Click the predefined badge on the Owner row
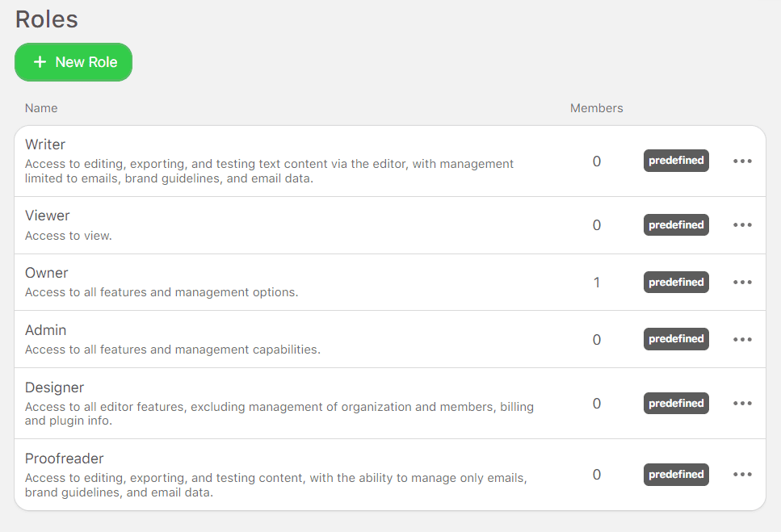Viewport: 781px width, 532px height. pyautogui.click(x=675, y=282)
